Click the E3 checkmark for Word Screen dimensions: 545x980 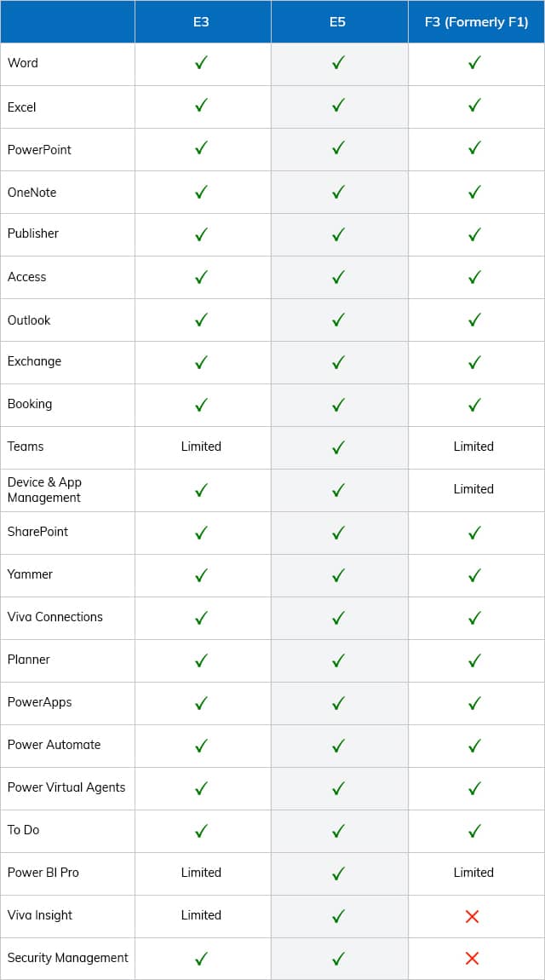point(201,62)
